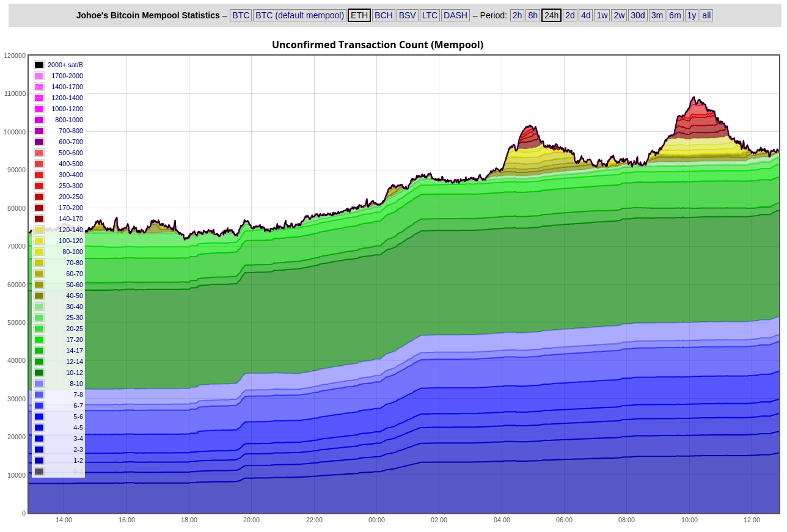View all-time period data

pyautogui.click(x=706, y=15)
